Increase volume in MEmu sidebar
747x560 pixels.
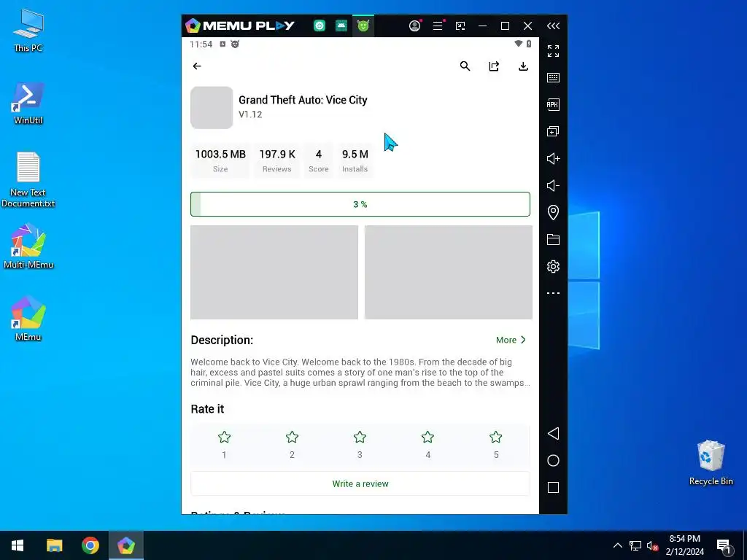[553, 158]
